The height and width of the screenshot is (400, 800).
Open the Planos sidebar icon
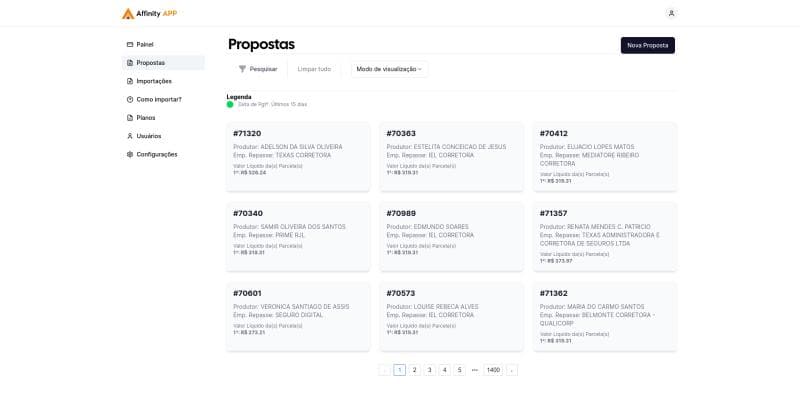click(130, 118)
